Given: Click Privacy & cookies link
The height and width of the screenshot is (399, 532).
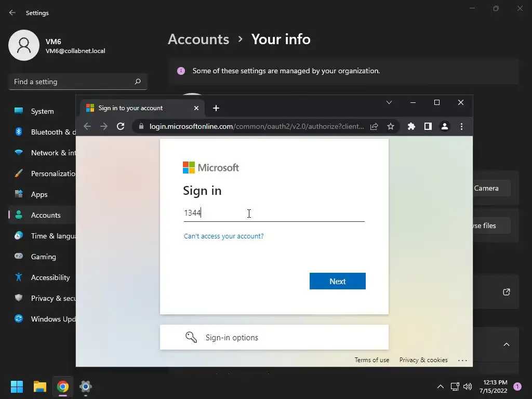Looking at the screenshot, I should point(423,360).
